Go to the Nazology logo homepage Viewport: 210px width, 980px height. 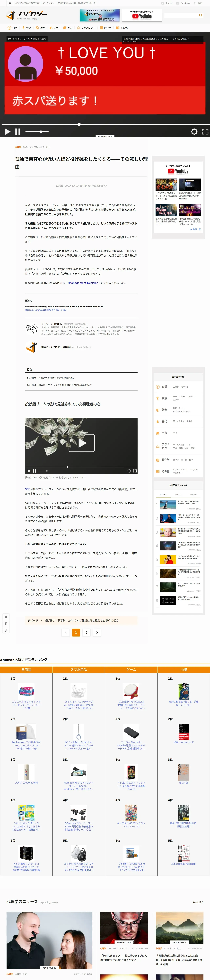click(27, 15)
